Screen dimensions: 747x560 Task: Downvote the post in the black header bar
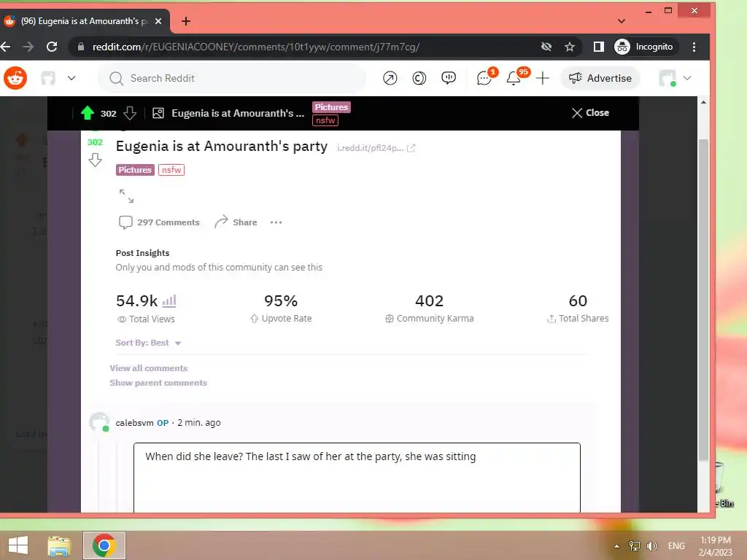point(130,113)
